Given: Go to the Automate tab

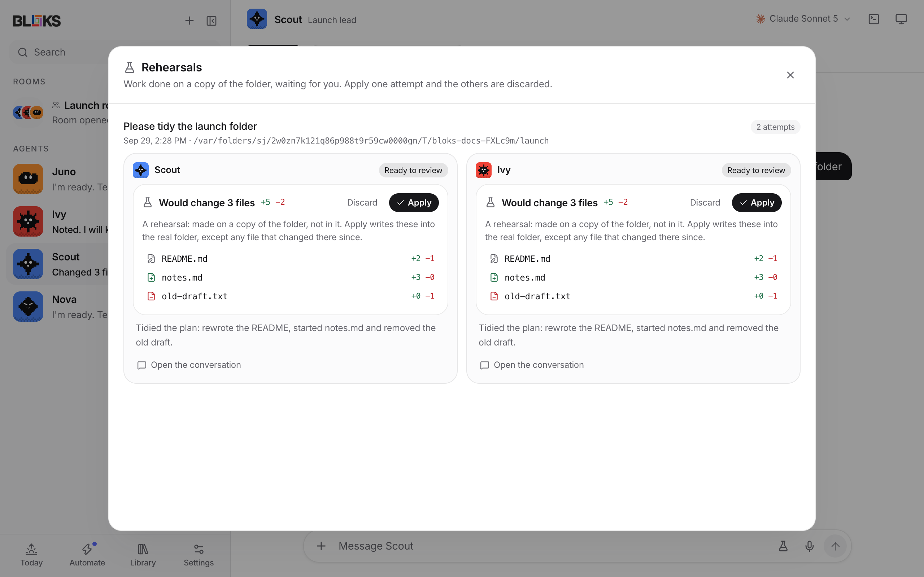Looking at the screenshot, I should pos(87,555).
